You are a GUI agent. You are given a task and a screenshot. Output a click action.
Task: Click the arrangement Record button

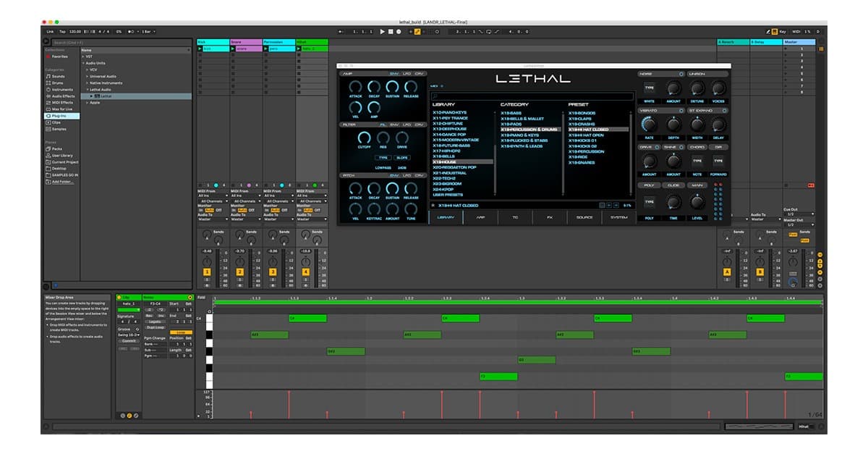point(399,32)
